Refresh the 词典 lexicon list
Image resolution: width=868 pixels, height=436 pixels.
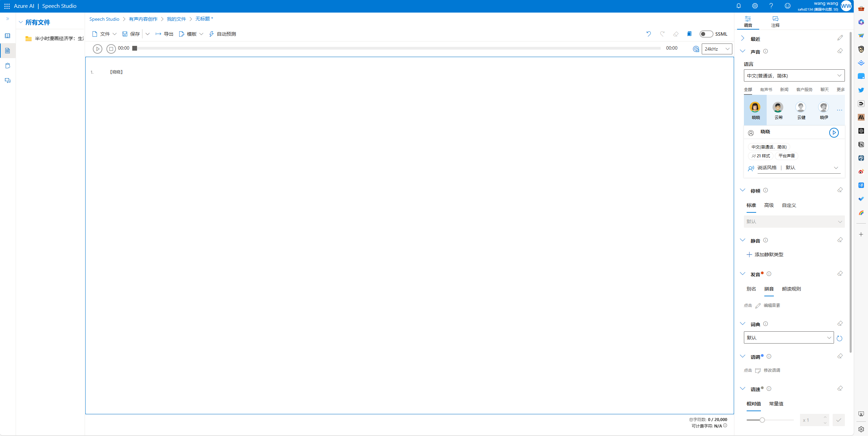tap(839, 338)
